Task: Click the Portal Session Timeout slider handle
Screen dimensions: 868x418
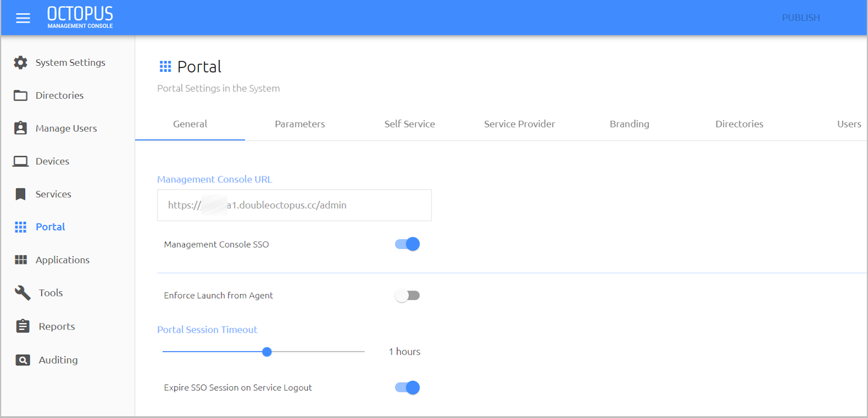Action: tap(267, 352)
